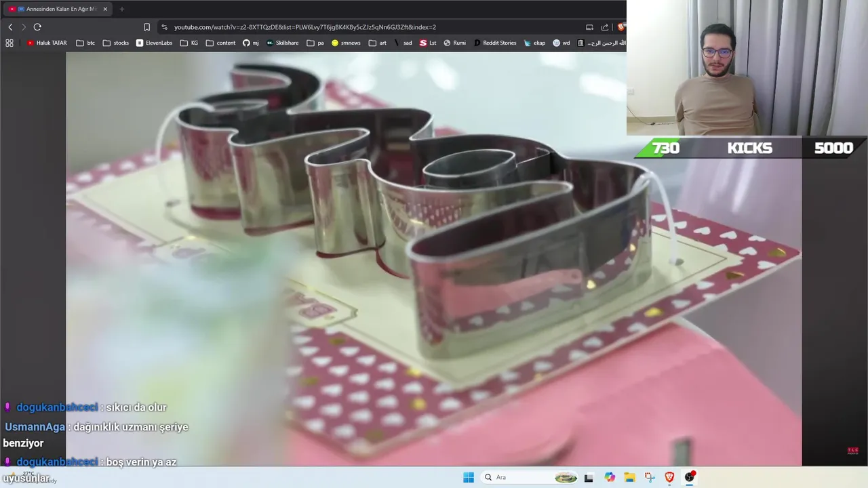
Task: Click the KICKS goal progress bar
Action: [x=750, y=148]
